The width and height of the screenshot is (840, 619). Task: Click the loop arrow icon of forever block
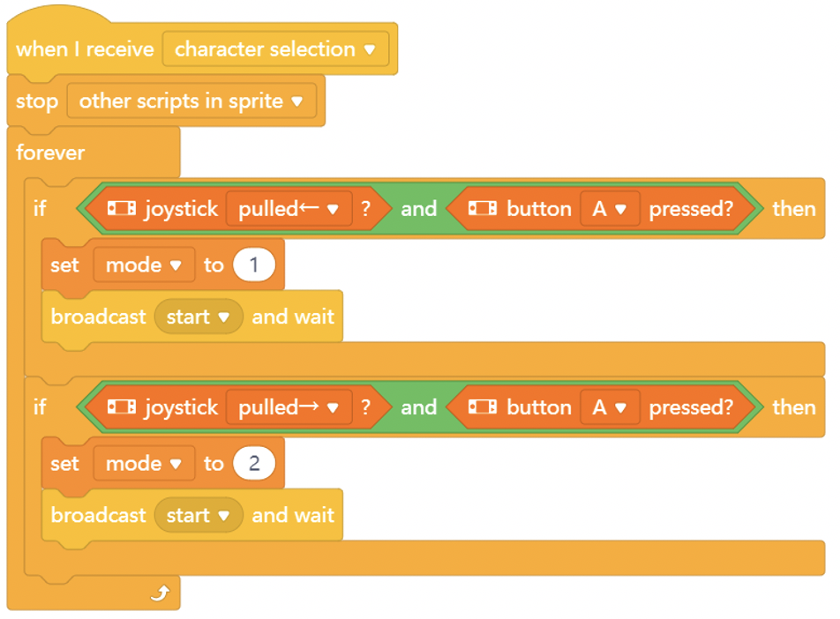click(160, 593)
